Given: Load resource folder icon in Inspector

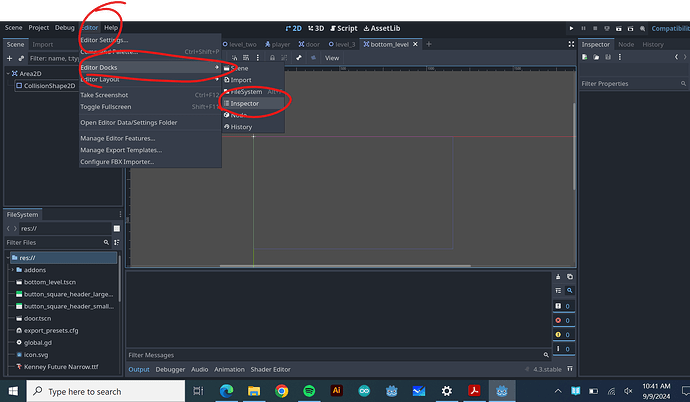Looking at the screenshot, I should (596, 57).
